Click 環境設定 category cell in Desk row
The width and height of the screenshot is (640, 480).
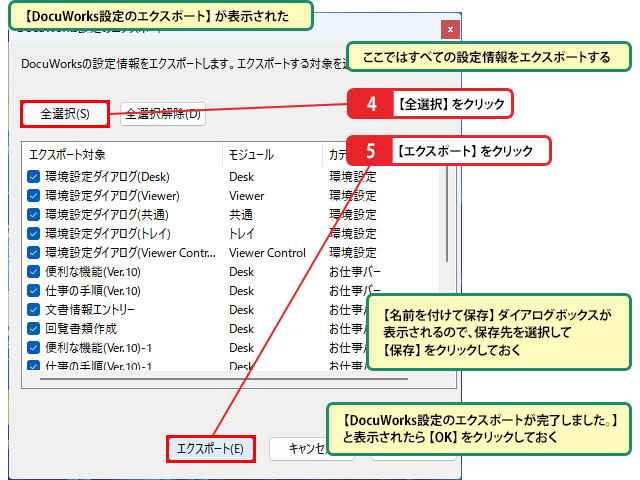353,177
